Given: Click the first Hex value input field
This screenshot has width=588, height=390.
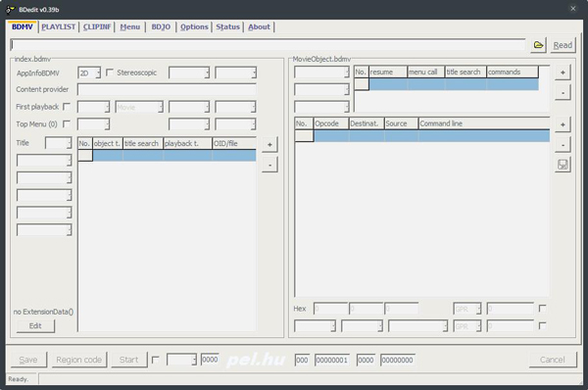Looking at the screenshot, I should click(x=330, y=309).
